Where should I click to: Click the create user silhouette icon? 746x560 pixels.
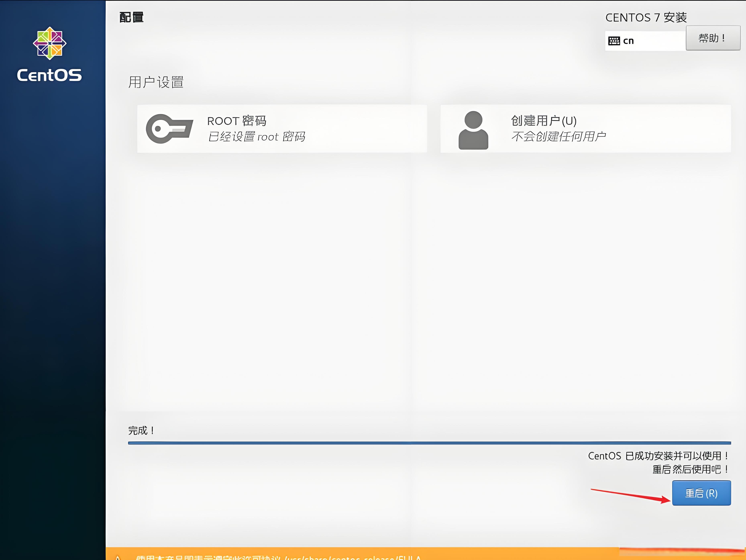[x=473, y=130]
